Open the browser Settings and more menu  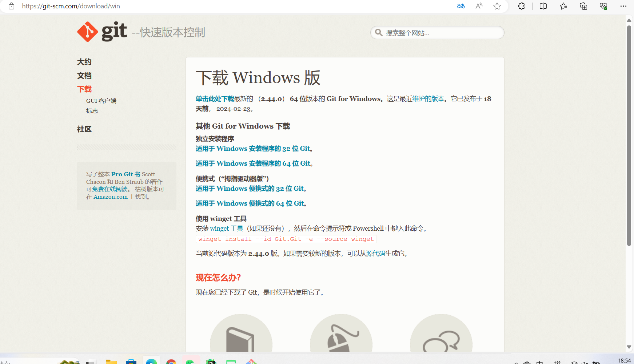[623, 6]
